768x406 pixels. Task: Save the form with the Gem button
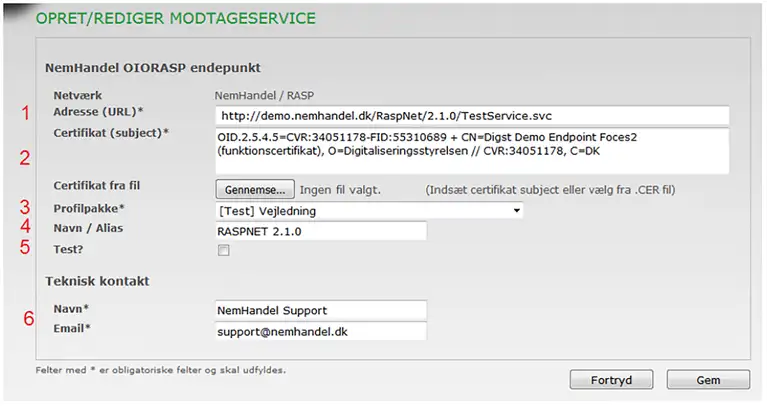tap(708, 380)
